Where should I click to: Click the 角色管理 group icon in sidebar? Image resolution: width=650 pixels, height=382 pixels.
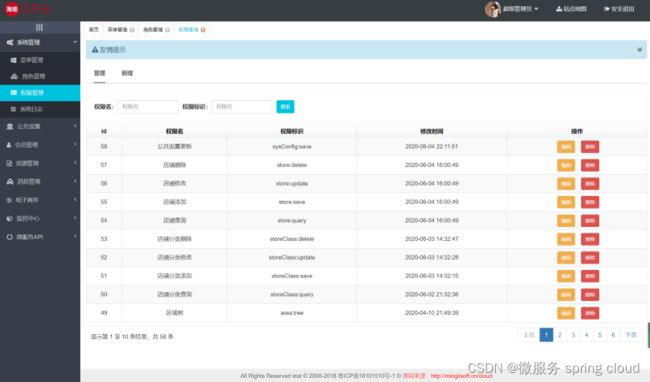pyautogui.click(x=14, y=76)
